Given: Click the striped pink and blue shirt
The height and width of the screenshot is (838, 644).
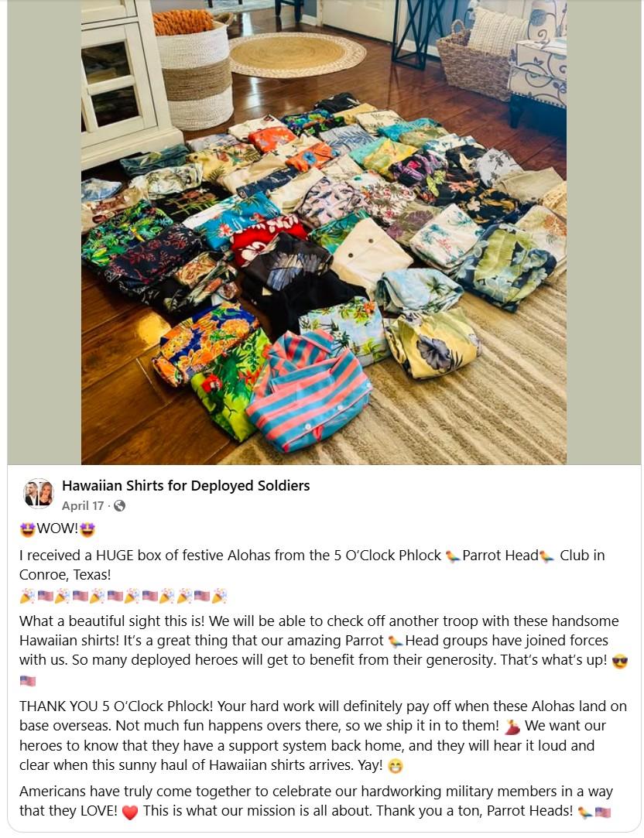Looking at the screenshot, I should (310, 392).
